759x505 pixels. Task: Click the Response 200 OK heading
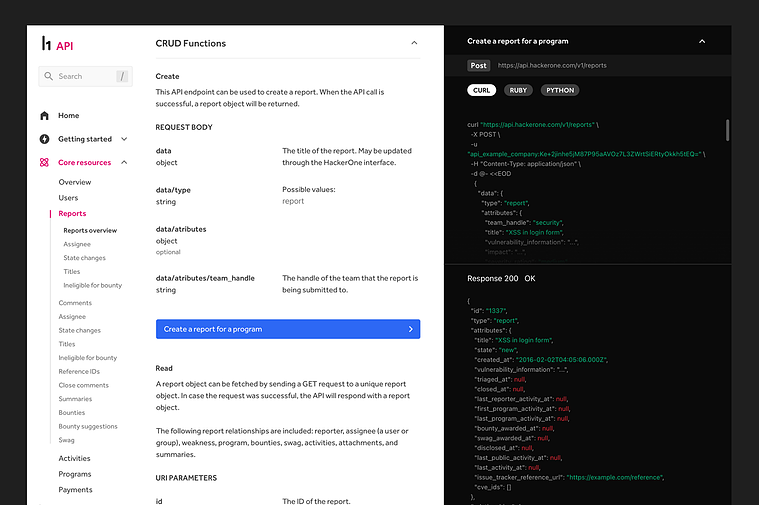501,278
